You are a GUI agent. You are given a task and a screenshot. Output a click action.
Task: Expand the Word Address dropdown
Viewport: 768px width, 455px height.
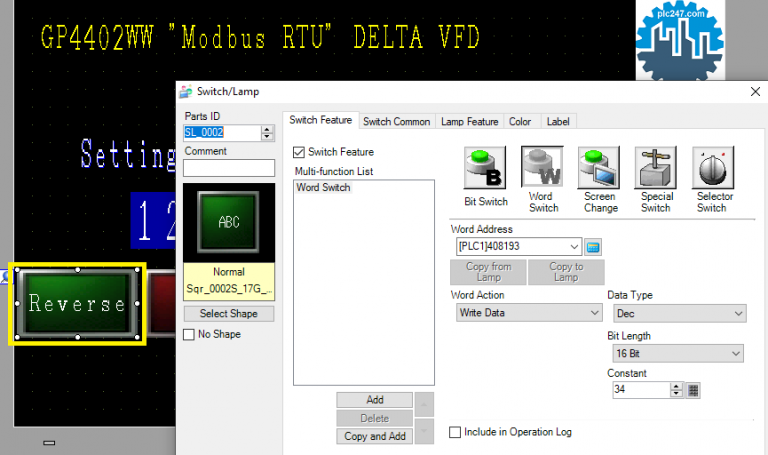(574, 246)
